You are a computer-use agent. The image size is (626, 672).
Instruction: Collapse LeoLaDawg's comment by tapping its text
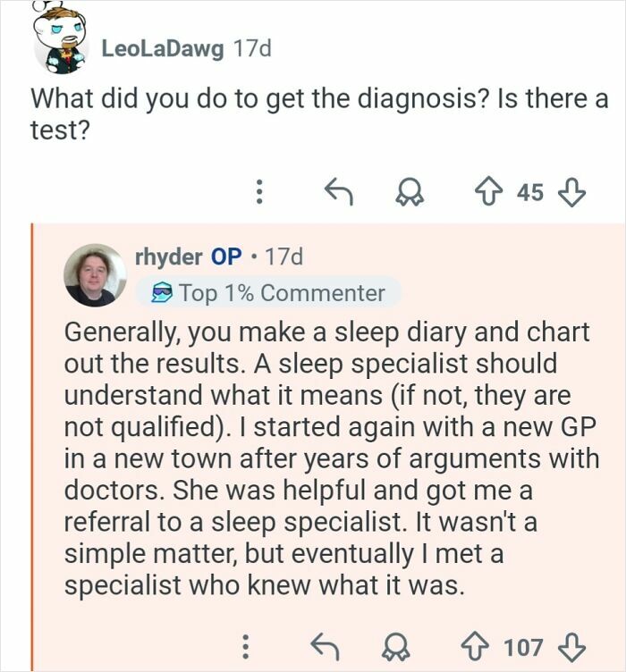(x=319, y=113)
